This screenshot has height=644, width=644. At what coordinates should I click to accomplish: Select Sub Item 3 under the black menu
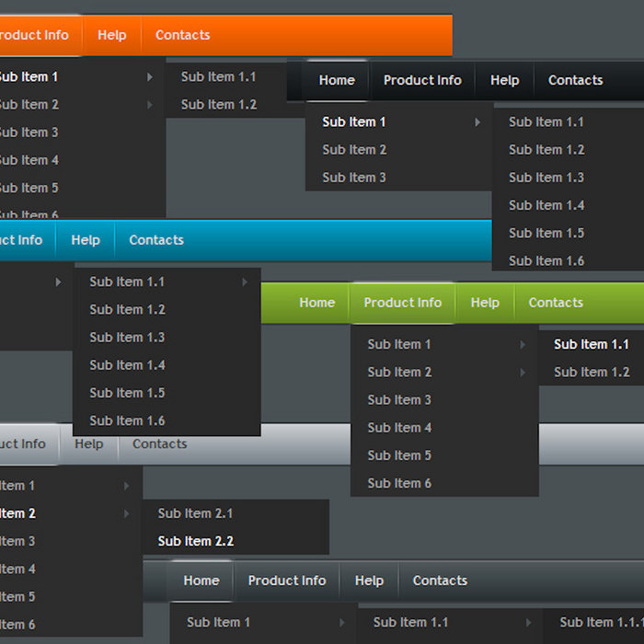click(354, 178)
